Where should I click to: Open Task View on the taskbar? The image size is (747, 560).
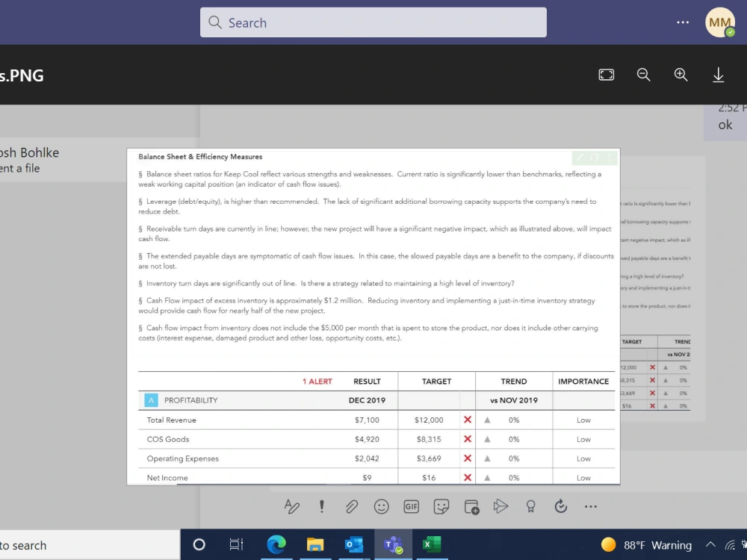coord(236,544)
